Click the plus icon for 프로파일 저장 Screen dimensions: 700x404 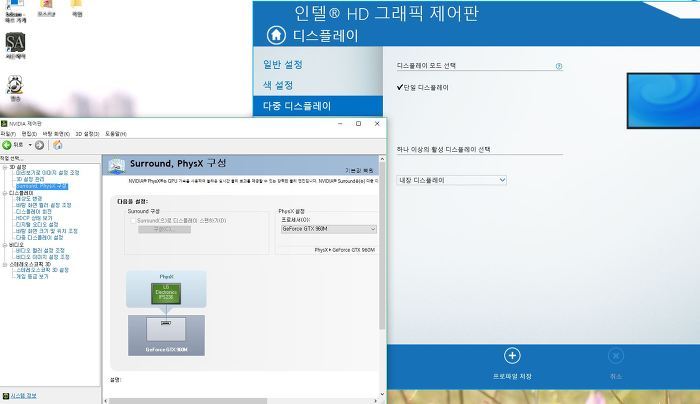(x=512, y=356)
